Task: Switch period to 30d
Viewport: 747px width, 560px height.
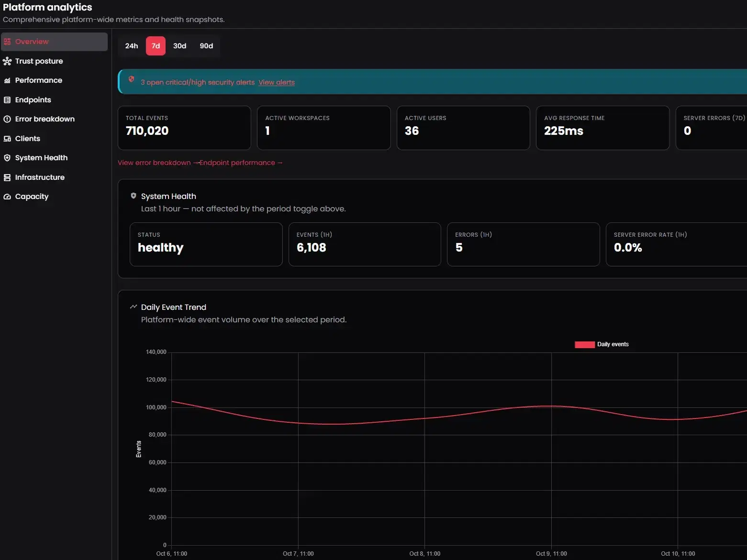Action: 180,46
